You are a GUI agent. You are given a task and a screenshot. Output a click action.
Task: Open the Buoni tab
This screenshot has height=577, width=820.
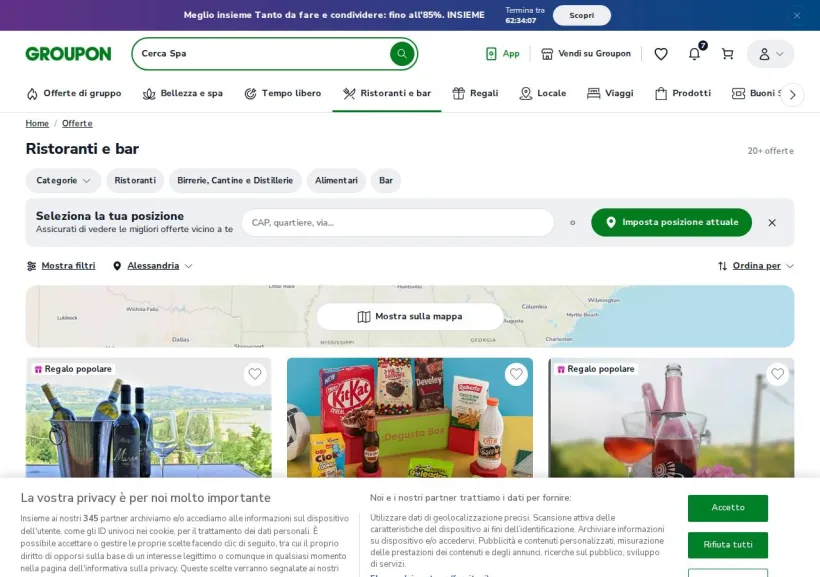pos(756,93)
